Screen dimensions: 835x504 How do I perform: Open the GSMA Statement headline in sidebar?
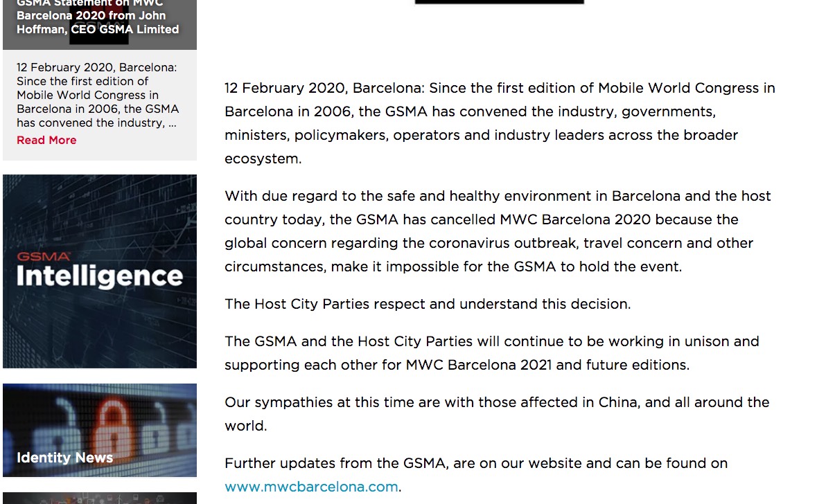click(x=98, y=17)
